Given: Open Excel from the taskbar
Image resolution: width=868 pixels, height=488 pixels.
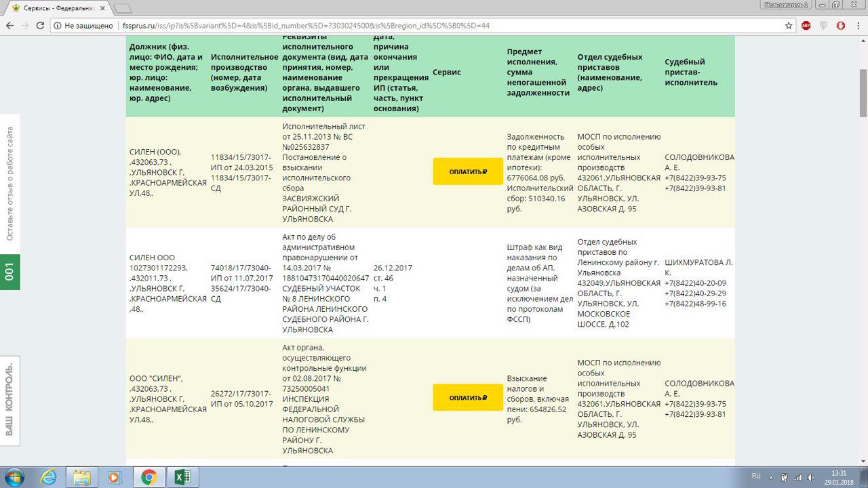Looking at the screenshot, I should [182, 477].
